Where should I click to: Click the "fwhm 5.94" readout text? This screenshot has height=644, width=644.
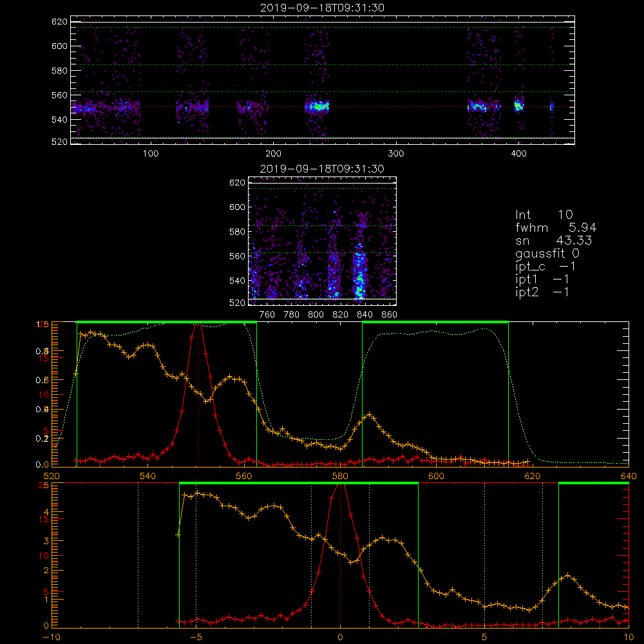(556, 227)
